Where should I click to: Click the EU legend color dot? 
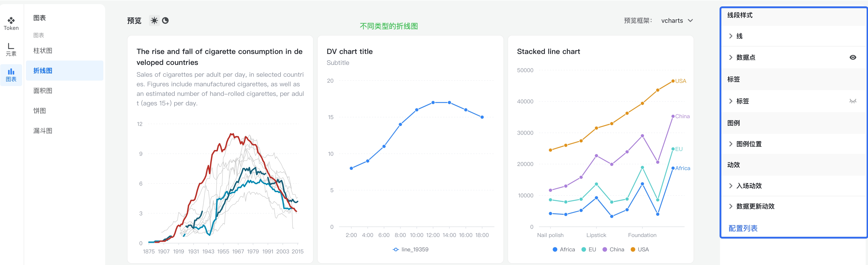(x=584, y=250)
